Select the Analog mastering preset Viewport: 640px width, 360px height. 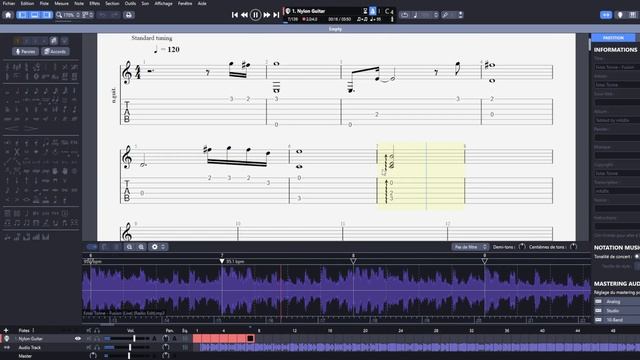(x=617, y=302)
